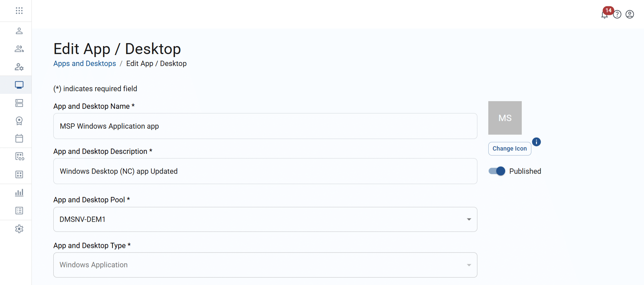
Task: Go to Apps and Desktops breadcrumb link
Action: click(84, 63)
